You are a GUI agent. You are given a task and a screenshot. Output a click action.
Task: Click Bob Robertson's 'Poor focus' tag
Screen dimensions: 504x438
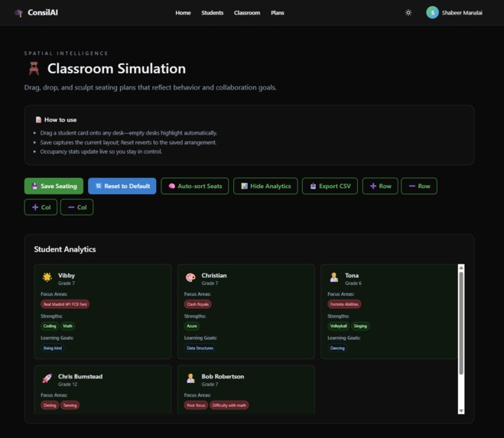(196, 405)
